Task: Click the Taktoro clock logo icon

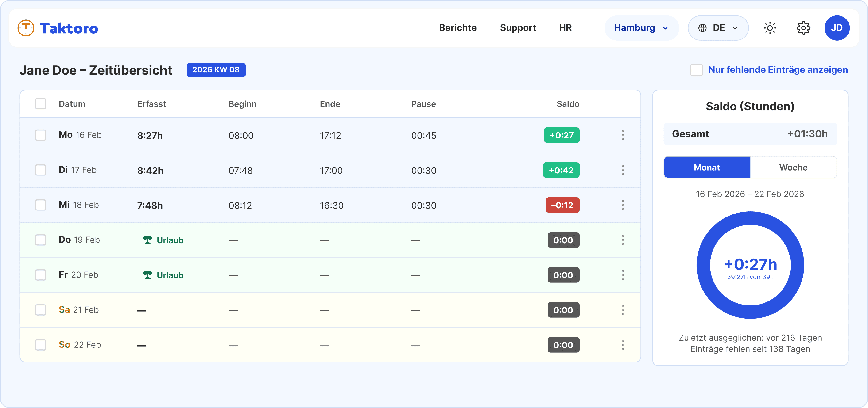Action: coord(26,28)
